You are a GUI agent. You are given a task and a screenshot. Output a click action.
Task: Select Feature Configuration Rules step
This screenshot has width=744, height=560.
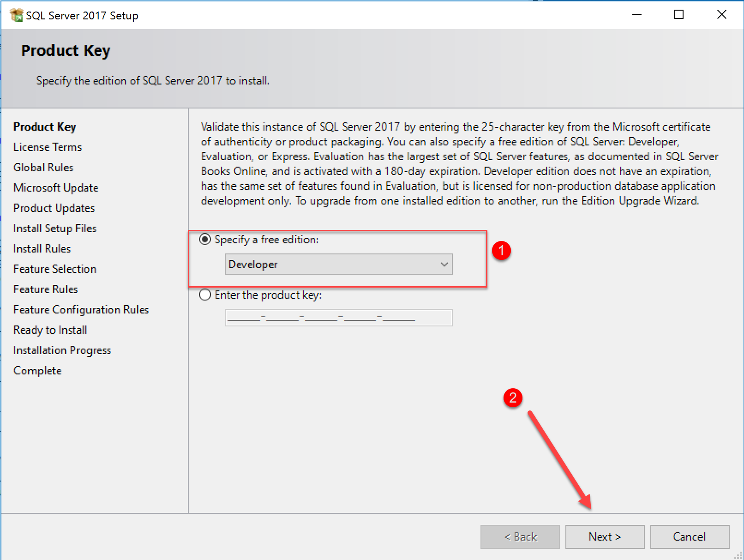(81, 309)
